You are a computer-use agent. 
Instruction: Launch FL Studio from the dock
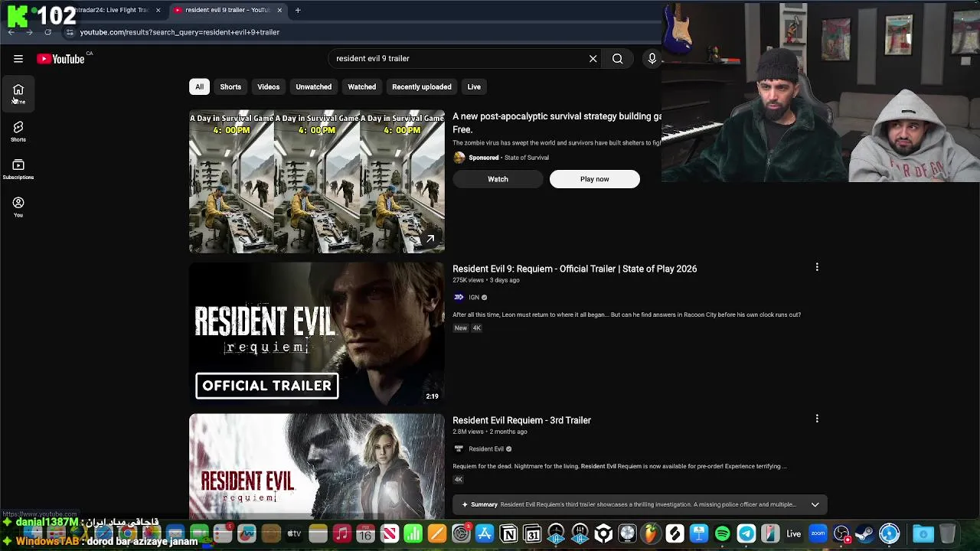(x=652, y=533)
